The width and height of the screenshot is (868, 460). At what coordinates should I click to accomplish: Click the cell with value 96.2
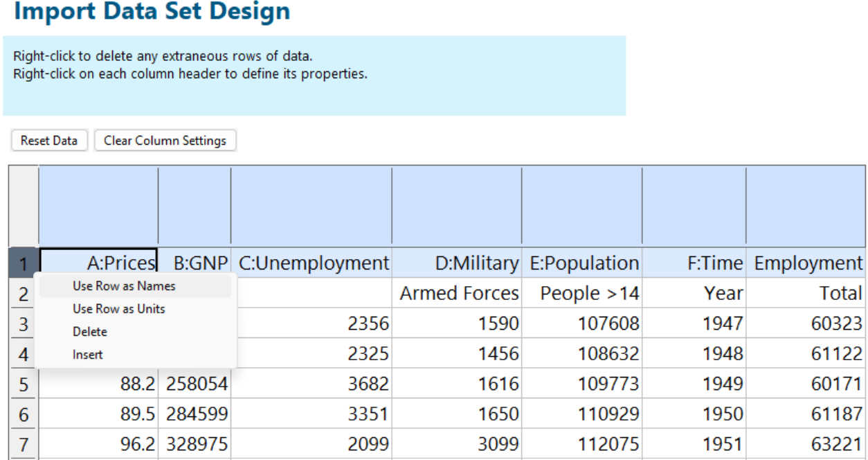coord(98,444)
